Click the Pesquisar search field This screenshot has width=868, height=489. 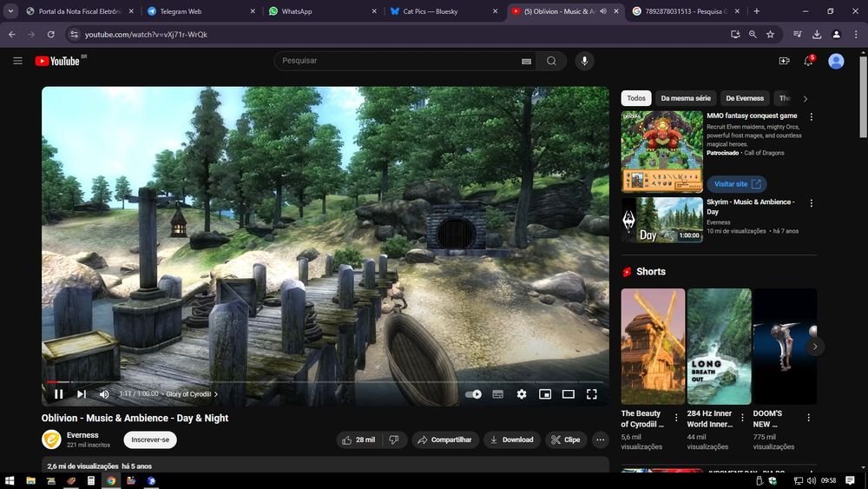tap(398, 61)
